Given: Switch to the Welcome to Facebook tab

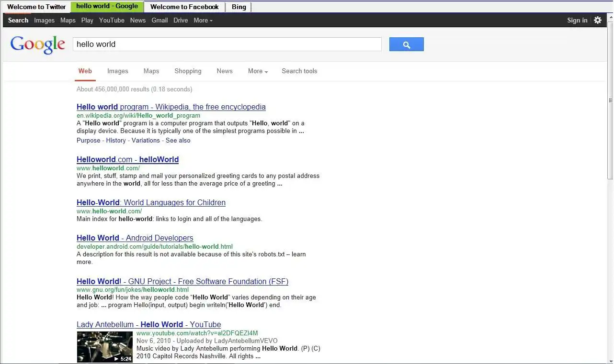Looking at the screenshot, I should pyautogui.click(x=184, y=7).
